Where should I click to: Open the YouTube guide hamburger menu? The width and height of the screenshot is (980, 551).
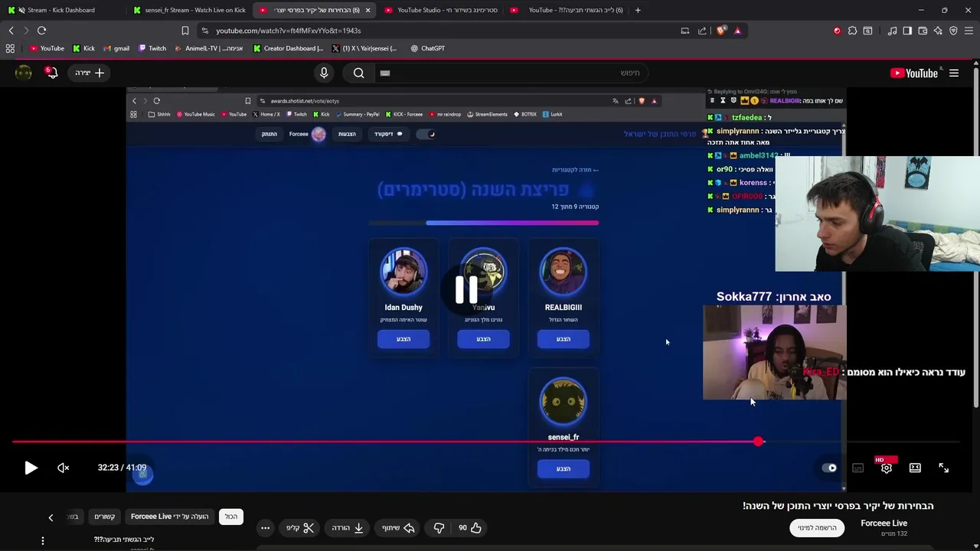pyautogui.click(x=953, y=73)
